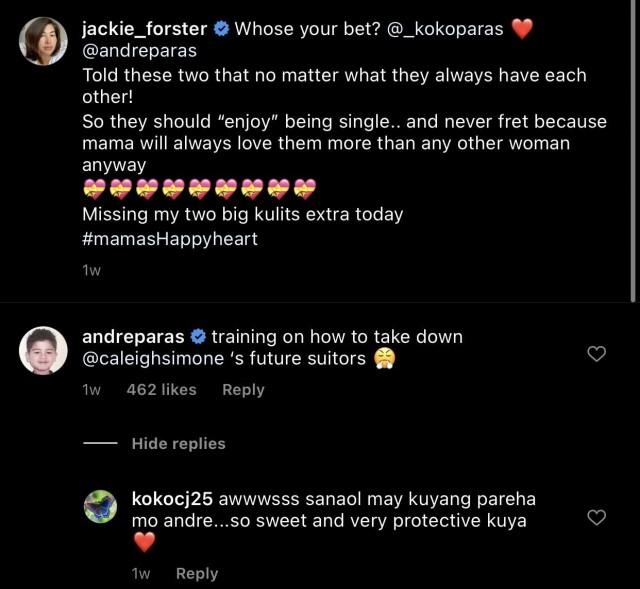Click the andreparas commenter username
640x589 pixels.
coord(133,336)
